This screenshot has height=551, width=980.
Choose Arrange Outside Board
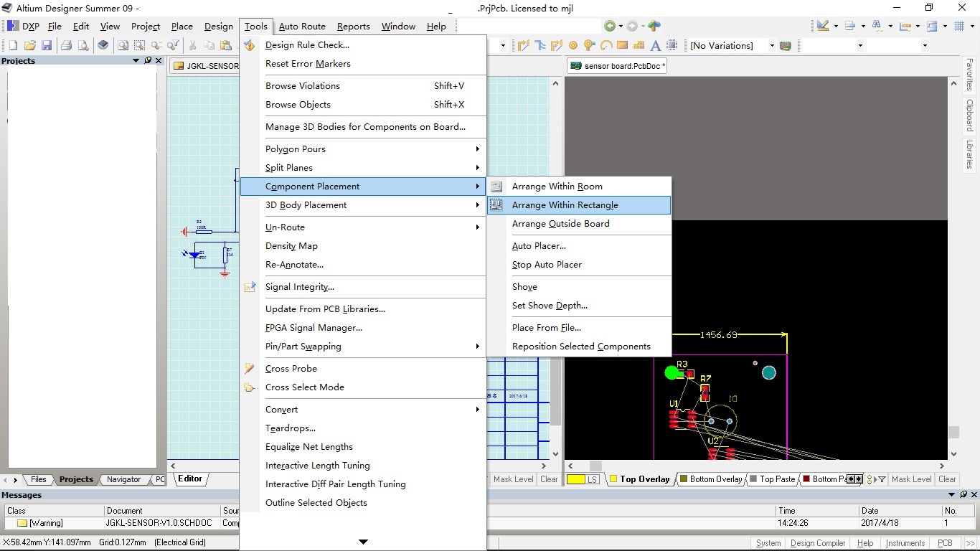tap(579, 224)
